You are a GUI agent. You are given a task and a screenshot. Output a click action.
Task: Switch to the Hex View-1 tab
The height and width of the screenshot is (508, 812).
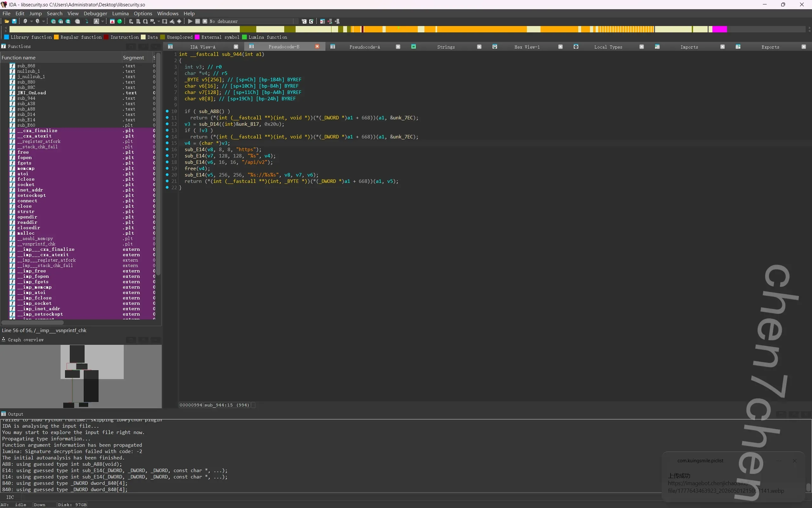click(x=527, y=47)
